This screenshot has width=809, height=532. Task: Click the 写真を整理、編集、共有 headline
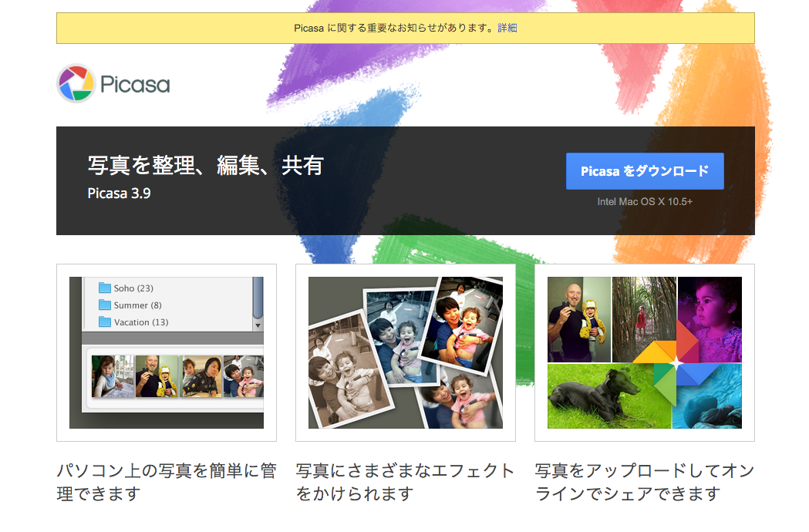205,166
